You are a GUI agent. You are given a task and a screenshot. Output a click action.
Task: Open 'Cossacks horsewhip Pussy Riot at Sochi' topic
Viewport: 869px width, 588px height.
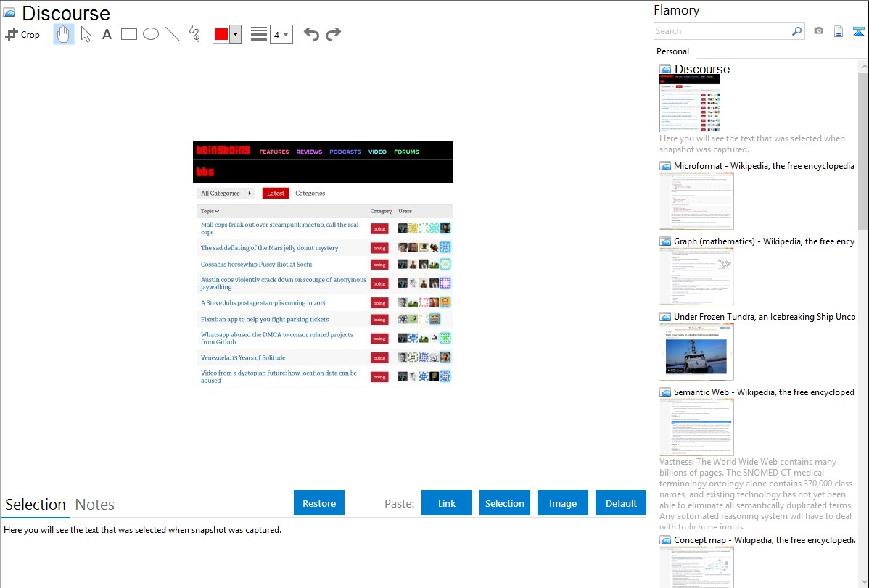[256, 265]
